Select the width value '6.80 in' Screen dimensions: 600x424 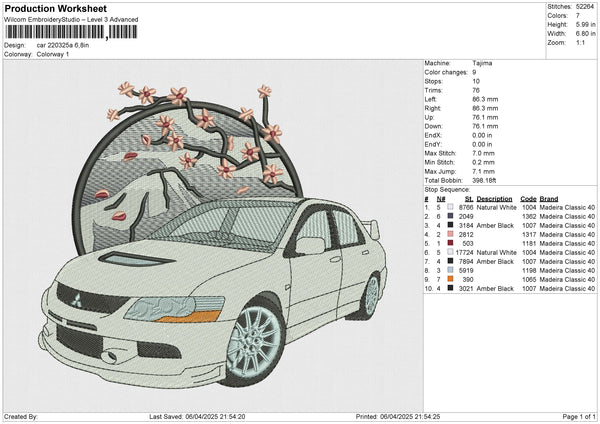tap(585, 34)
